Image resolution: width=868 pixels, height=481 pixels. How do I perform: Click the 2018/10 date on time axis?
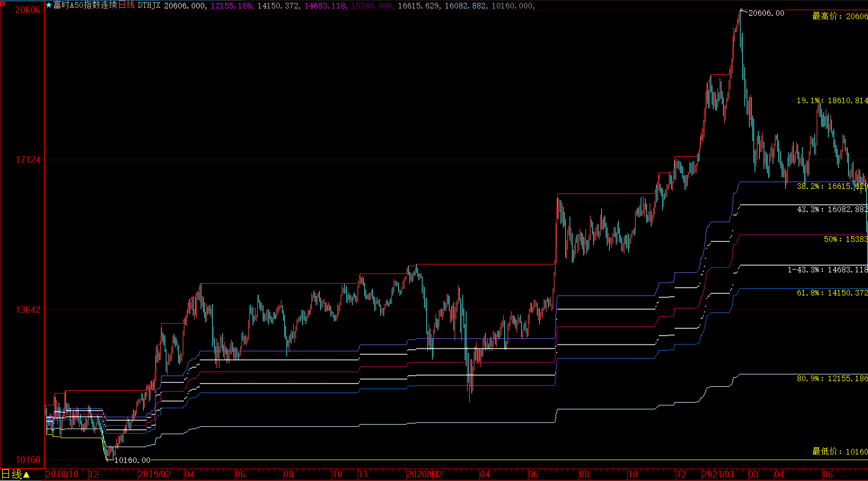coord(62,474)
